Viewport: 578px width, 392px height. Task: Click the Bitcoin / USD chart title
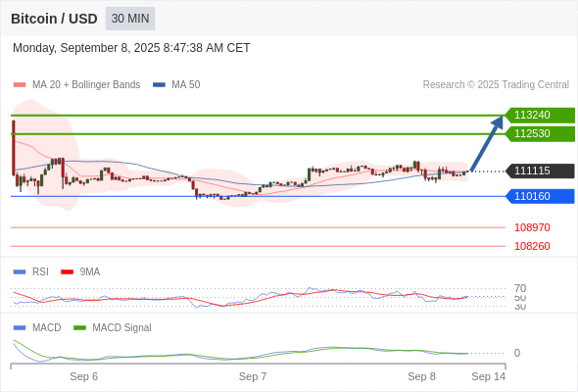coord(54,19)
